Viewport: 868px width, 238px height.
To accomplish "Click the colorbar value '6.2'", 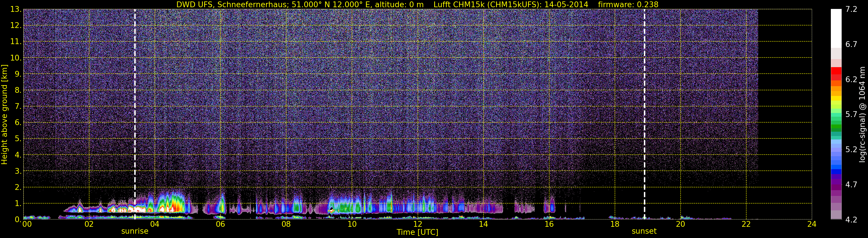I will (x=851, y=80).
